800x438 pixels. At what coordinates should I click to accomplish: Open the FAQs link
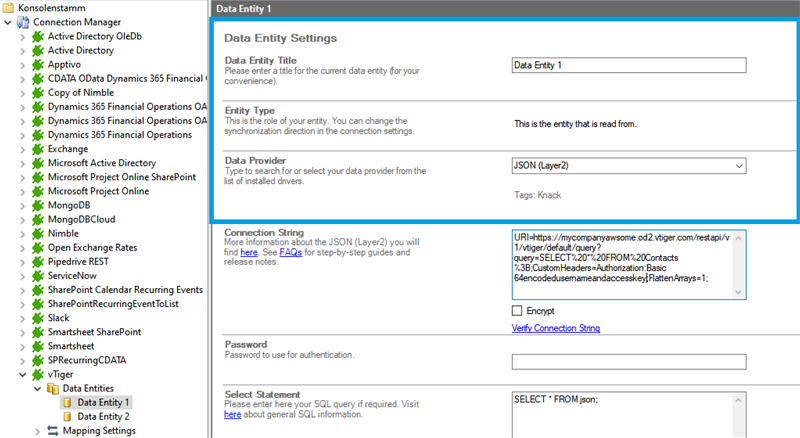291,254
